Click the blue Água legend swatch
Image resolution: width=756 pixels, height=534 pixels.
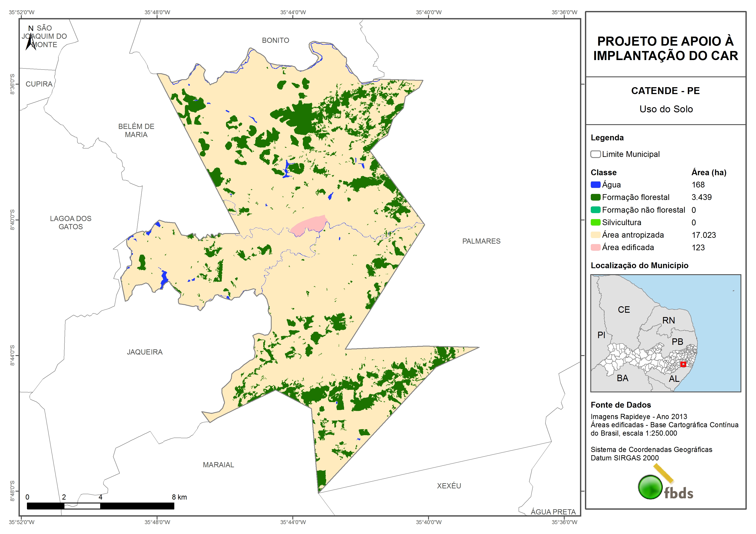coord(595,185)
